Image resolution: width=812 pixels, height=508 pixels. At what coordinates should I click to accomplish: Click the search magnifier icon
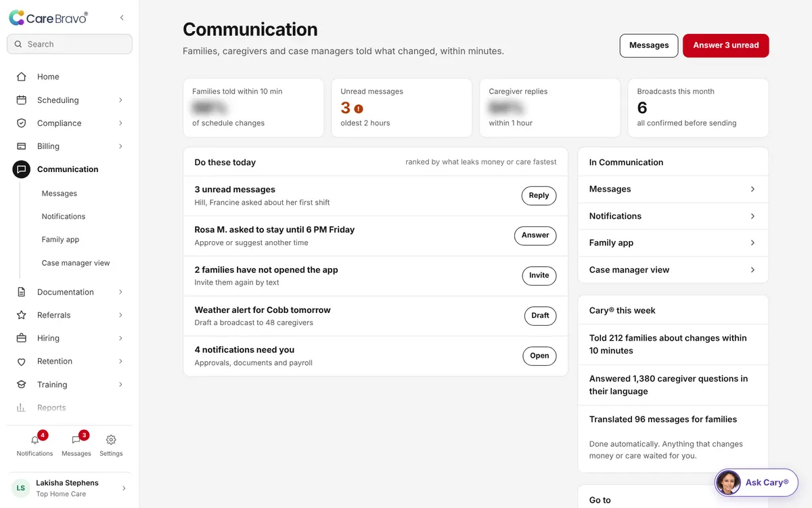click(x=18, y=44)
